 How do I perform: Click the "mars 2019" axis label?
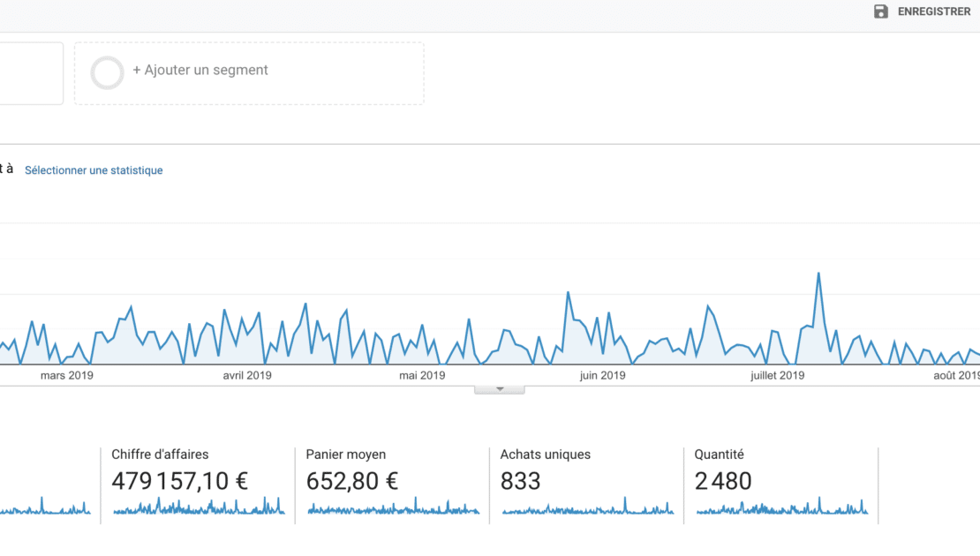[67, 376]
